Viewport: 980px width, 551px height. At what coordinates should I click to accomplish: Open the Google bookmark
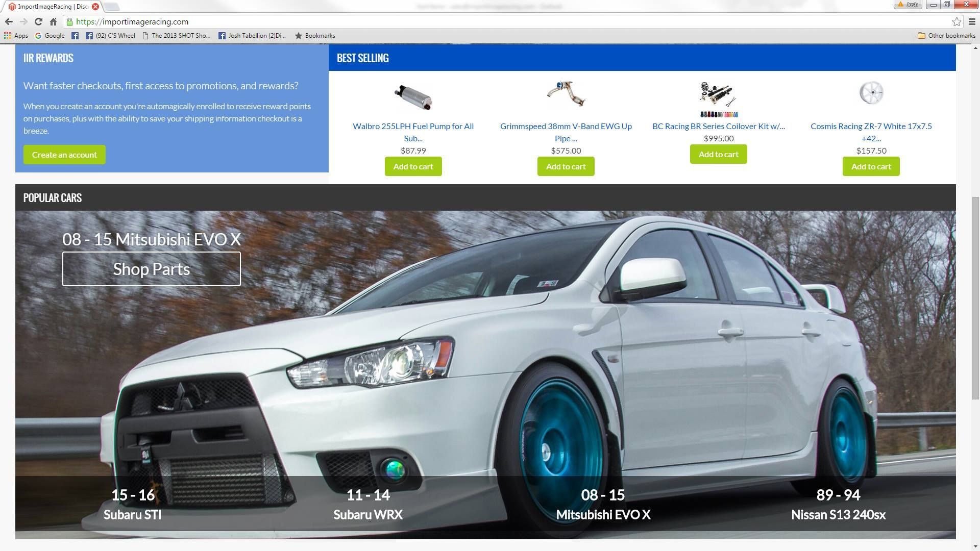pos(50,36)
